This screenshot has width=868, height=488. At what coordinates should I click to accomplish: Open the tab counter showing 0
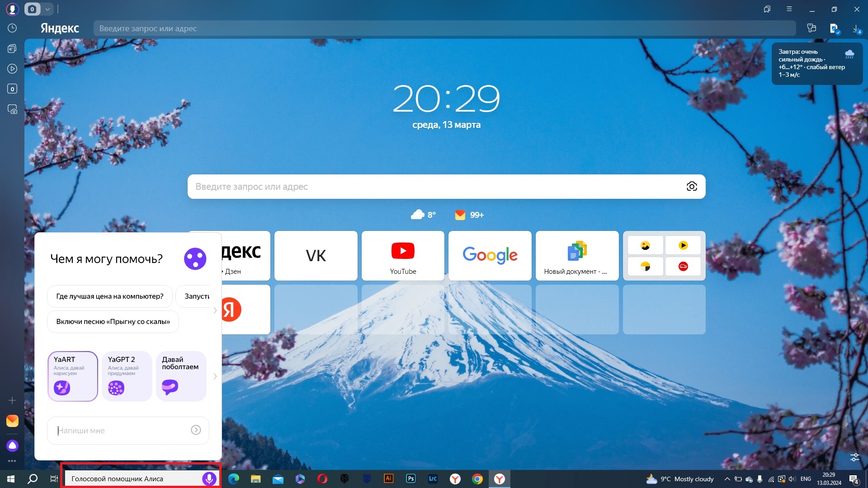tap(32, 9)
